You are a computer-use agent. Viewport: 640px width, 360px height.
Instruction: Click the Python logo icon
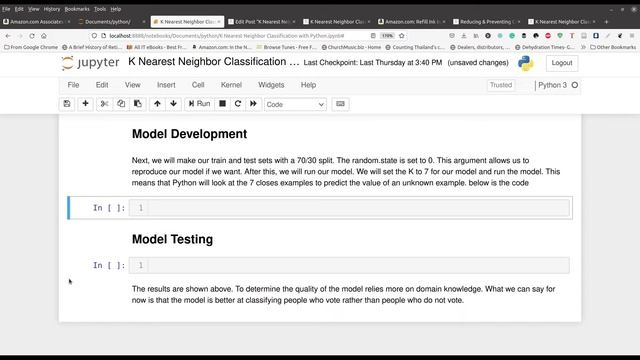(526, 63)
